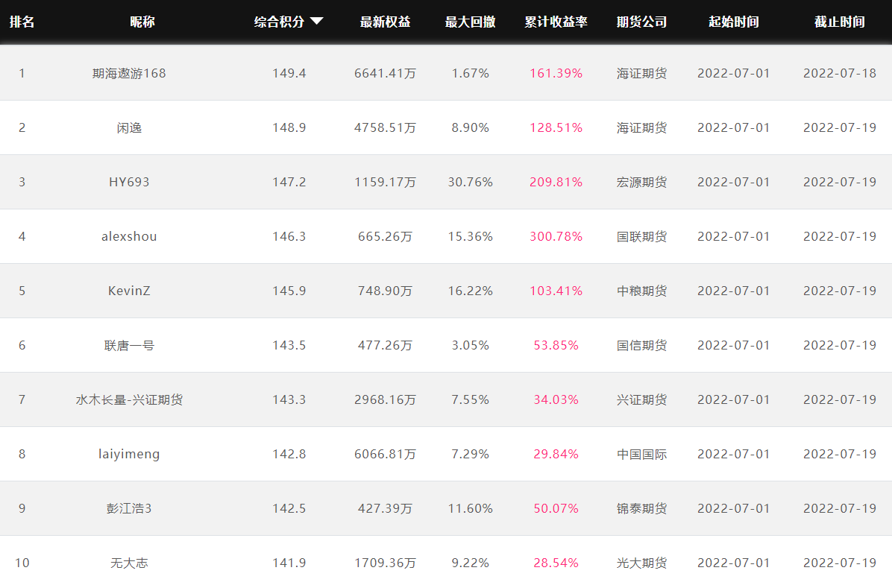The width and height of the screenshot is (892, 588).
Task: Click return rate 128.51%
Action: tap(556, 128)
